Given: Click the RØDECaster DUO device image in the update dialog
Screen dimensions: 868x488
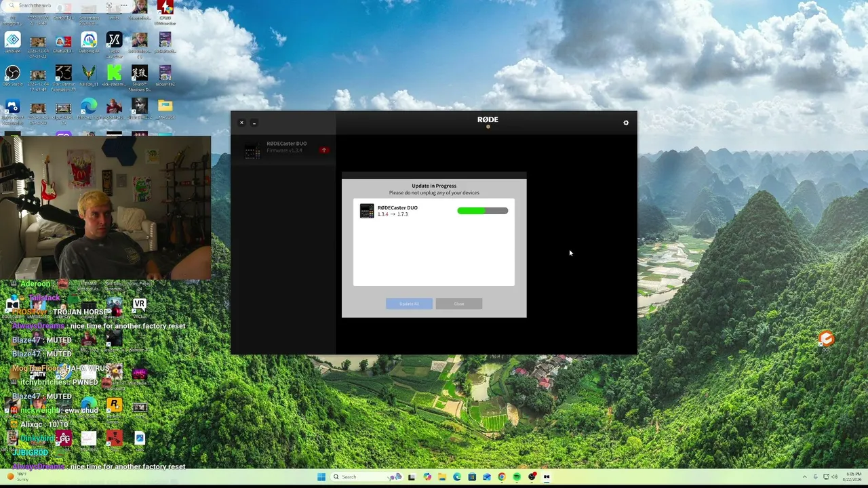Looking at the screenshot, I should (367, 211).
